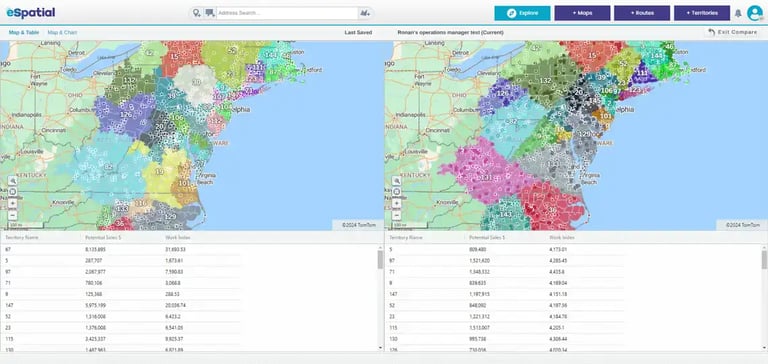Image resolution: width=768 pixels, height=364 pixels.
Task: Select territory 132 on the right map
Action: click(545, 80)
